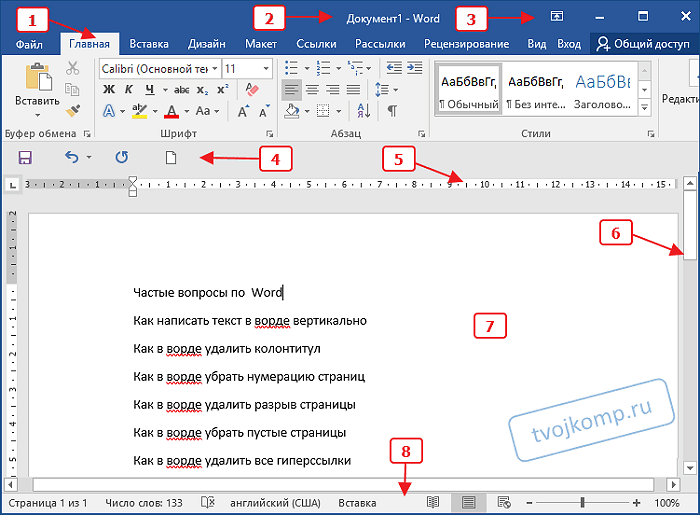Image resolution: width=700 pixels, height=515 pixels.
Task: Open the Файл tab
Action: [29, 44]
